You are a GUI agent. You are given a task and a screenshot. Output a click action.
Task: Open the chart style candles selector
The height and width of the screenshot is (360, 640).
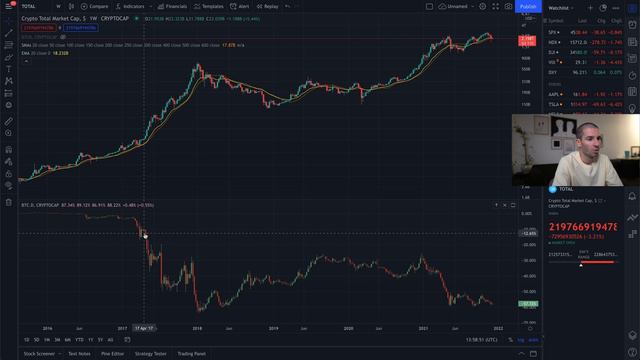(x=71, y=6)
